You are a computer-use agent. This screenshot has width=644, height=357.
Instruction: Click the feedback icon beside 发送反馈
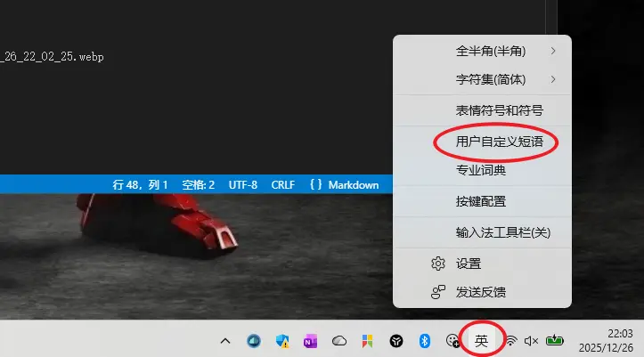tap(438, 292)
